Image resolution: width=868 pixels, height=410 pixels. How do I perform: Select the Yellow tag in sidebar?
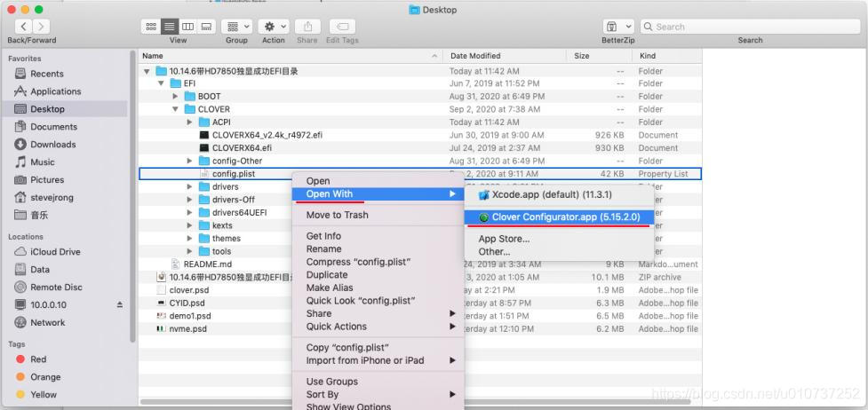(44, 395)
